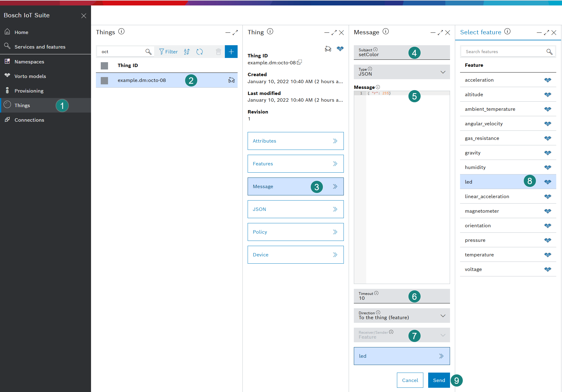Click the Vorto icon for pressure

(x=548, y=240)
